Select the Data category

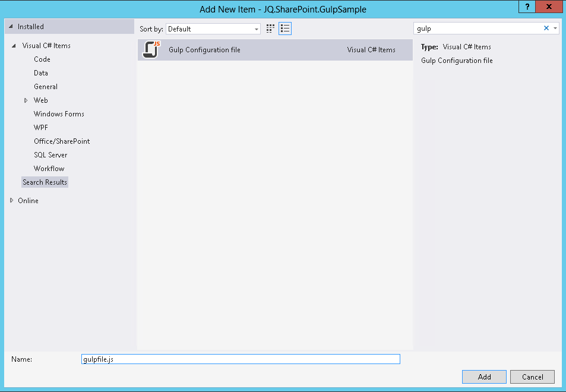click(x=41, y=73)
